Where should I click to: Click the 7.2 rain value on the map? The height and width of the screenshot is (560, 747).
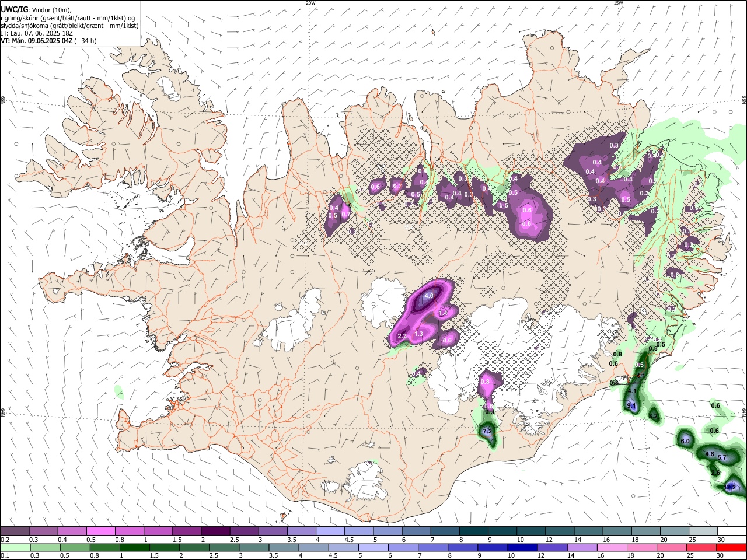(x=488, y=431)
